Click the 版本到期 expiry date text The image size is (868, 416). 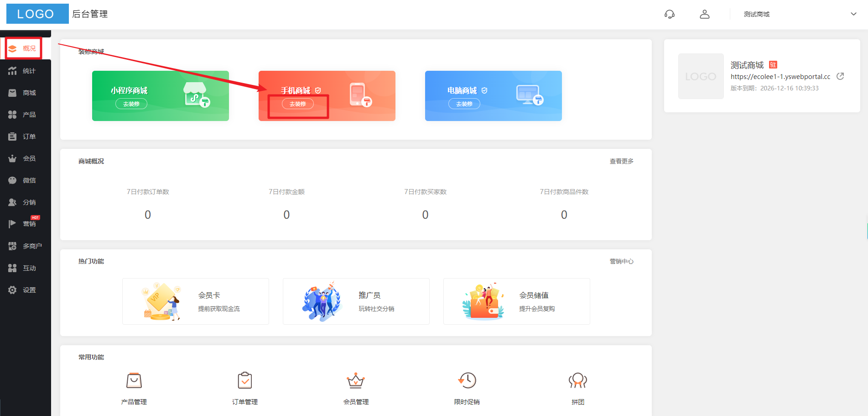point(774,88)
